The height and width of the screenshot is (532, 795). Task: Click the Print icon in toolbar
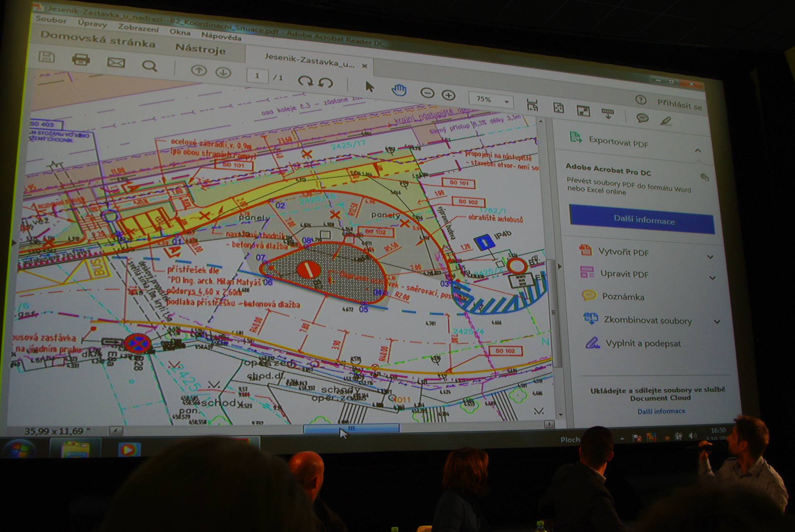[x=81, y=59]
